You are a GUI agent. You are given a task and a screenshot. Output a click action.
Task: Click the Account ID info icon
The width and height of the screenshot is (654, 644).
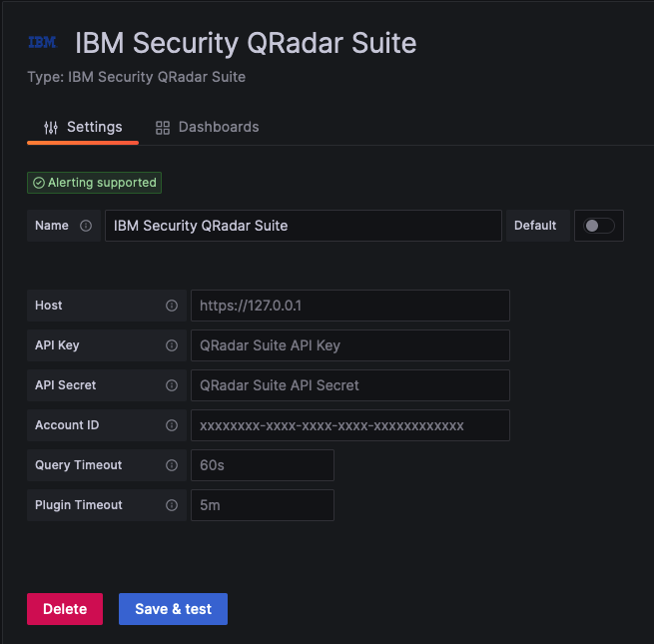[x=172, y=425]
